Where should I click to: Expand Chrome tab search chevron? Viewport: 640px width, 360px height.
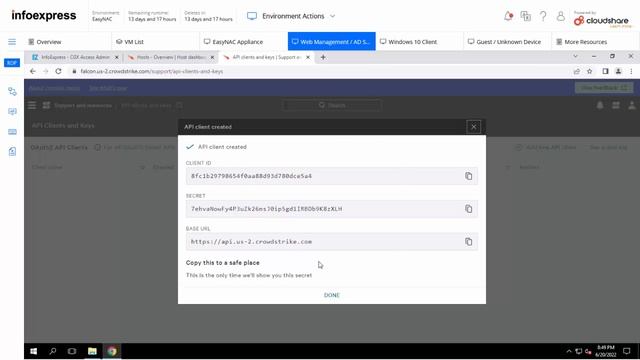click(575, 56)
